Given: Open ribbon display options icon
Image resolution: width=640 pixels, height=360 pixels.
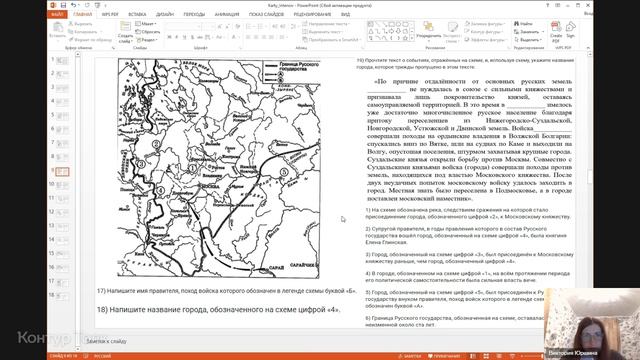Looking at the screenshot, I should click(557, 5).
